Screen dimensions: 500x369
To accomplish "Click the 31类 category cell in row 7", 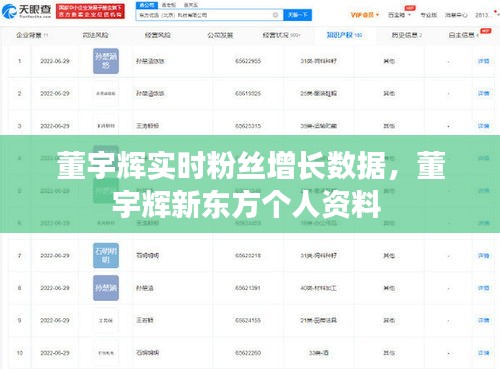I will point(318,256).
